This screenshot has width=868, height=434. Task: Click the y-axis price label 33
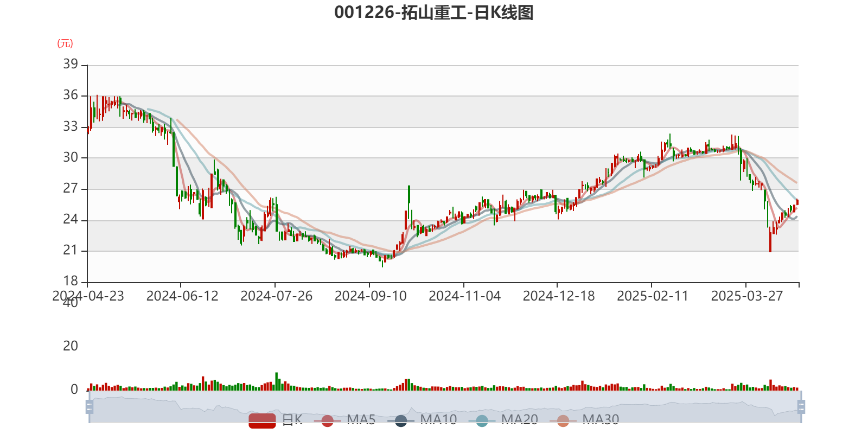[x=71, y=126]
